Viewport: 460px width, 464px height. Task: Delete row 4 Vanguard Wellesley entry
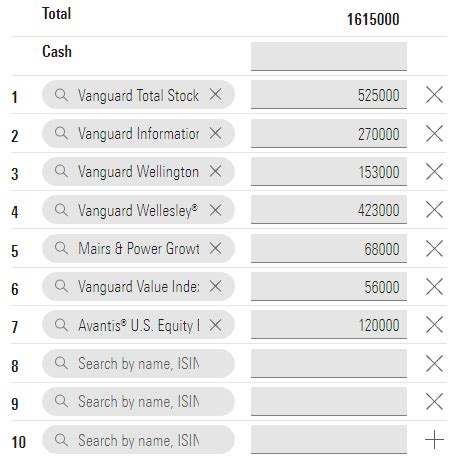[434, 210]
